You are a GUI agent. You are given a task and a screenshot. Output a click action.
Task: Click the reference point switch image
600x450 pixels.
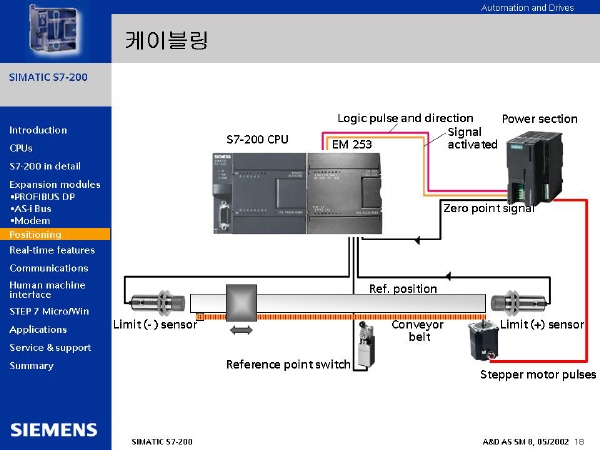(366, 344)
